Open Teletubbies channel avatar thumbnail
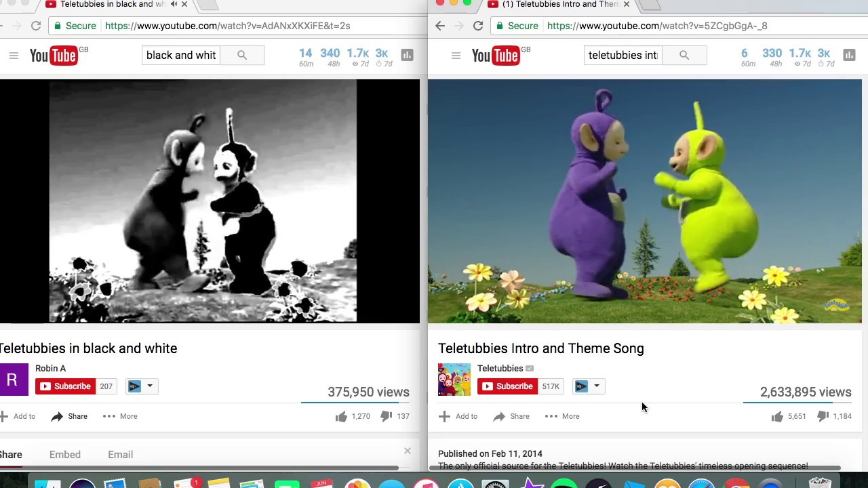The height and width of the screenshot is (488, 868). click(x=454, y=380)
